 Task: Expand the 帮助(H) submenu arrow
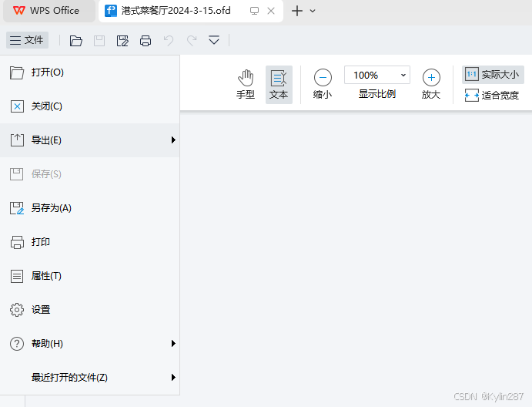[x=173, y=344]
